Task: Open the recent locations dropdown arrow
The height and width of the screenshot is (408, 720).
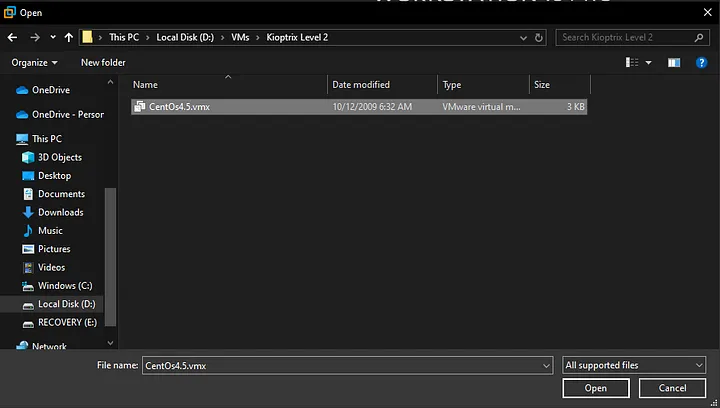Action: [53, 38]
